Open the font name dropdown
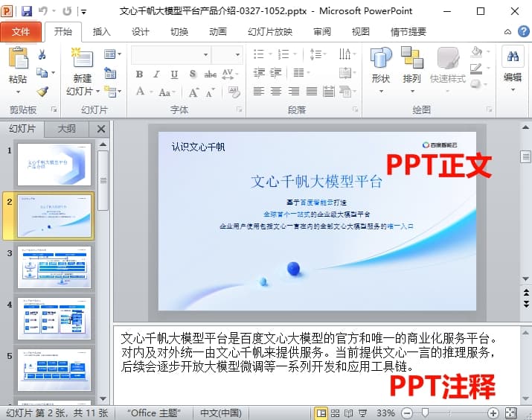Screen dimensions: 532x420 point(205,54)
